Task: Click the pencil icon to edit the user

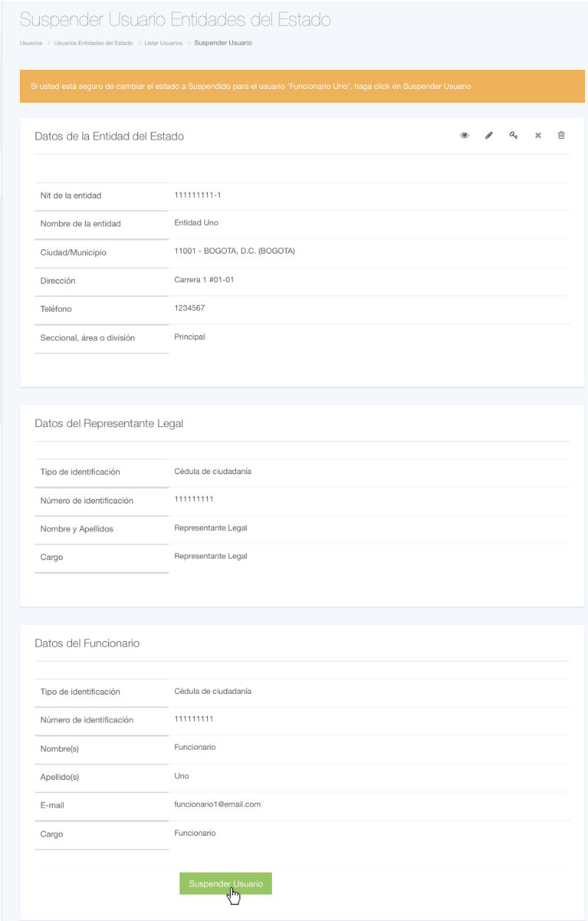Action: pyautogui.click(x=489, y=136)
